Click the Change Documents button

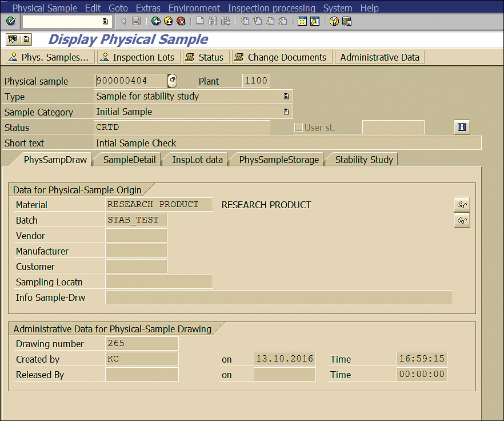click(x=282, y=57)
